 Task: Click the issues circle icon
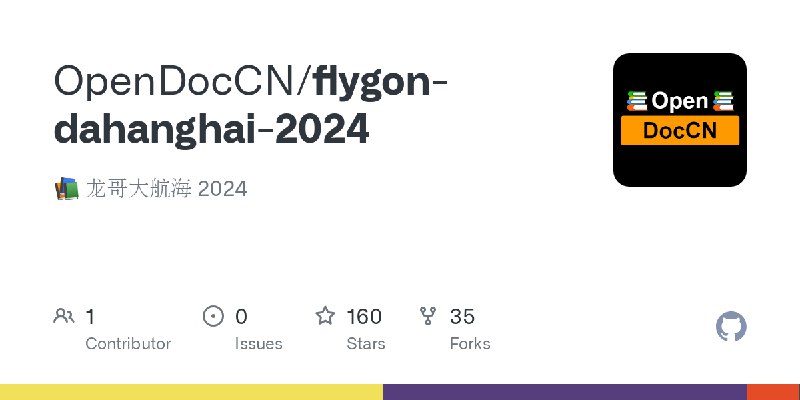click(x=213, y=317)
